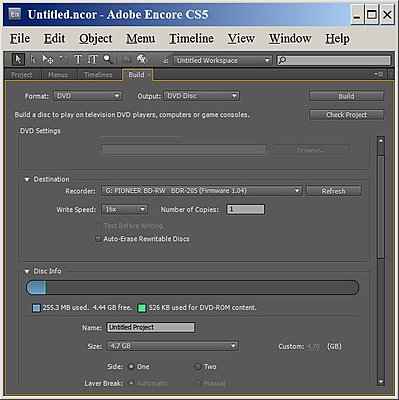Select the Direct Select tool
This screenshot has width=399, height=400.
point(33,60)
